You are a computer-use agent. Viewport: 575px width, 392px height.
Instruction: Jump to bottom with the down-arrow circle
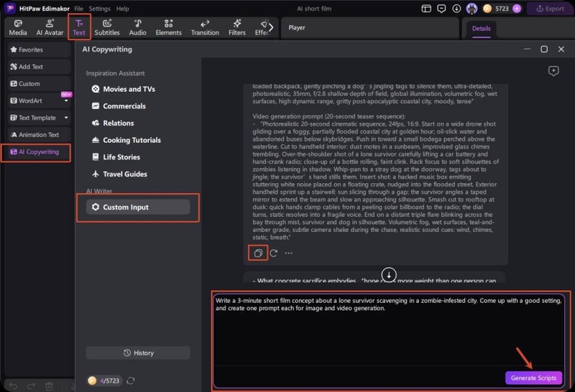pos(389,274)
